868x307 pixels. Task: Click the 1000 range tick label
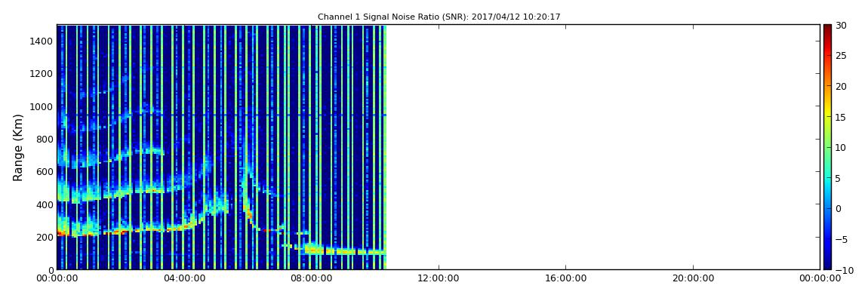(42, 106)
